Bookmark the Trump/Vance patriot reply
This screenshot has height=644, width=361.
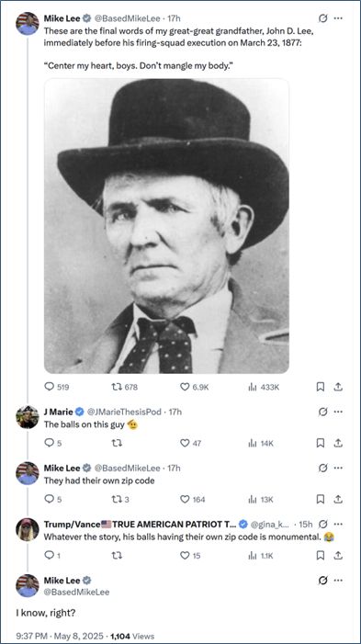[321, 556]
